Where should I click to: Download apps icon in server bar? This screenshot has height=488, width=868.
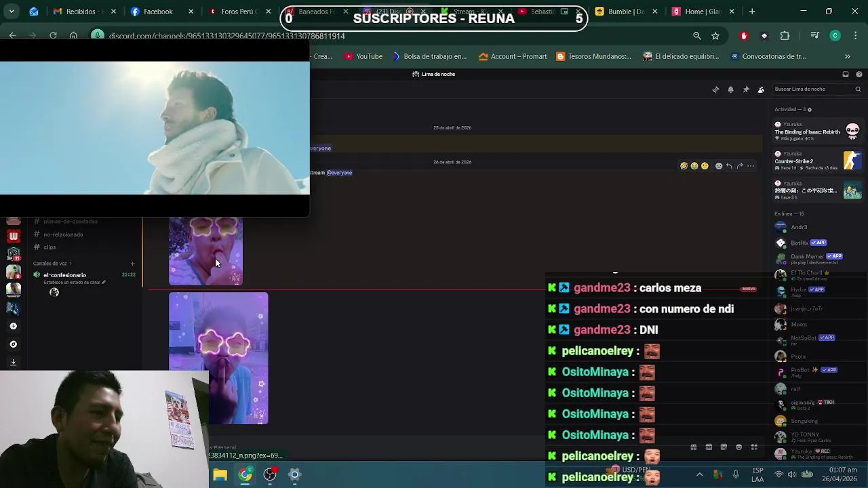[14, 363]
